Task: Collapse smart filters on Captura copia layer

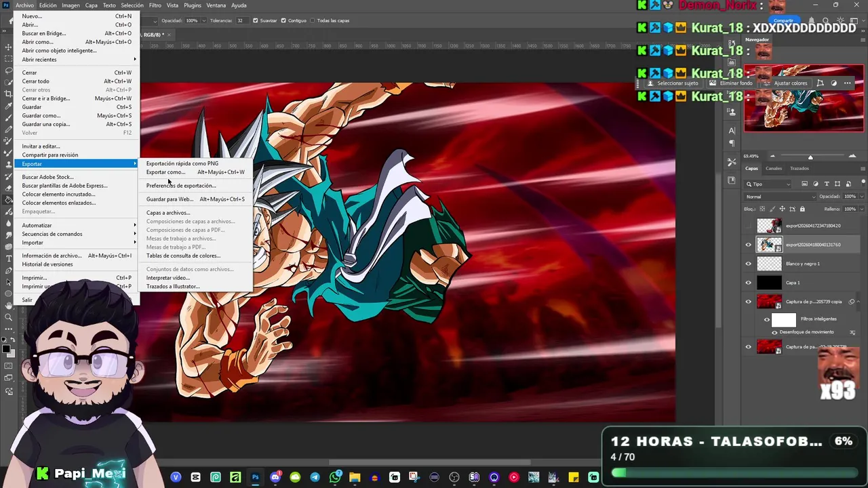Action: pyautogui.click(x=858, y=302)
